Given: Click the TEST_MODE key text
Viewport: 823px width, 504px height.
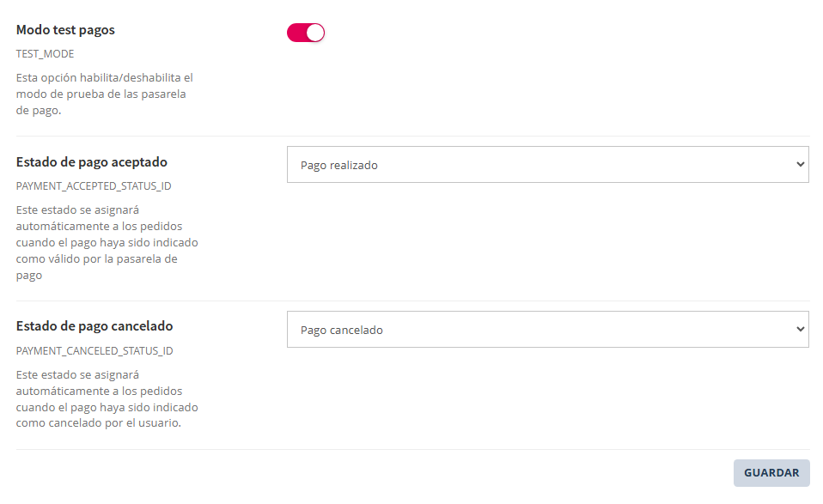Looking at the screenshot, I should 45,53.
